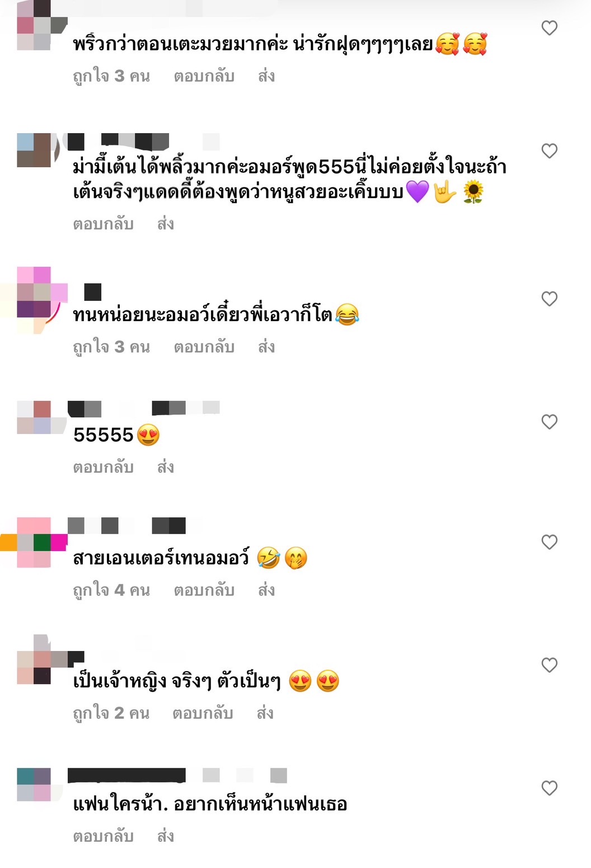Tap ตอบกลับ under the แฟนใครน้า comment
The image size is (591, 868).
point(104,837)
